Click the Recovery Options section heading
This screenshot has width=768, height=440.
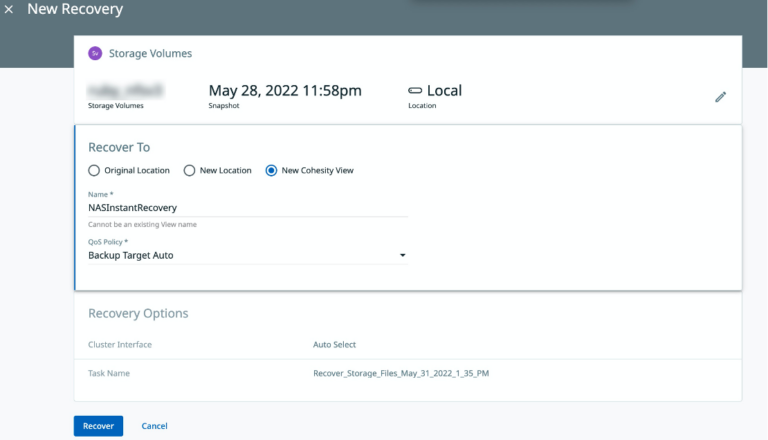[x=138, y=313]
